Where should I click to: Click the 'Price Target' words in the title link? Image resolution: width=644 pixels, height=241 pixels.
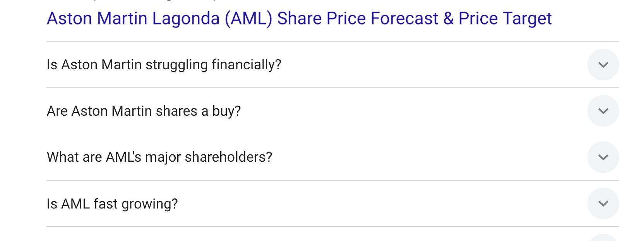(505, 19)
